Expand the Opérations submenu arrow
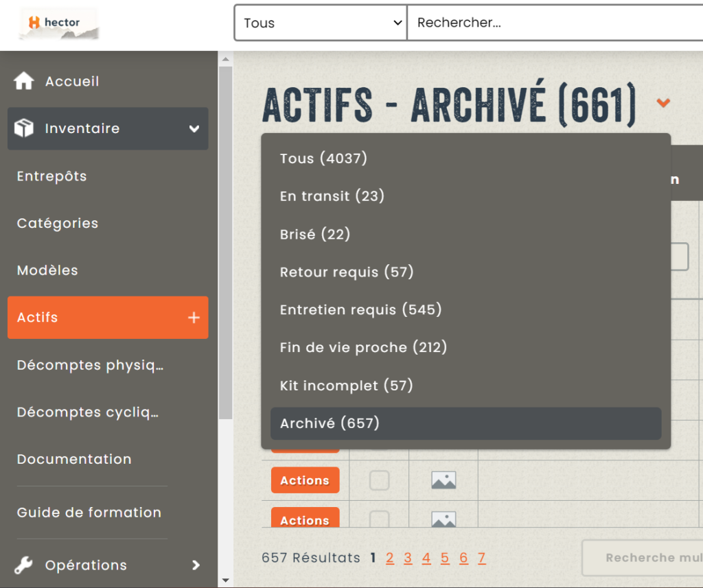Screen dimensions: 703x588 (196, 565)
